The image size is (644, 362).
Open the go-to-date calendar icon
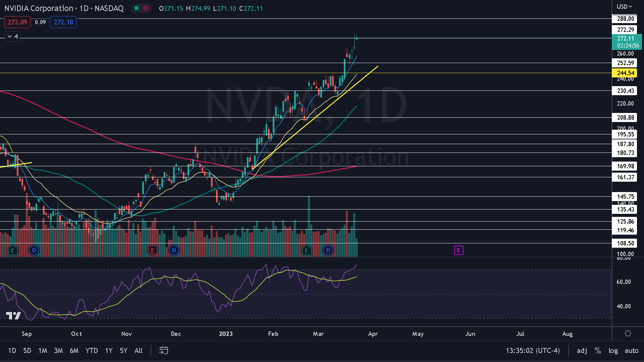tap(164, 351)
